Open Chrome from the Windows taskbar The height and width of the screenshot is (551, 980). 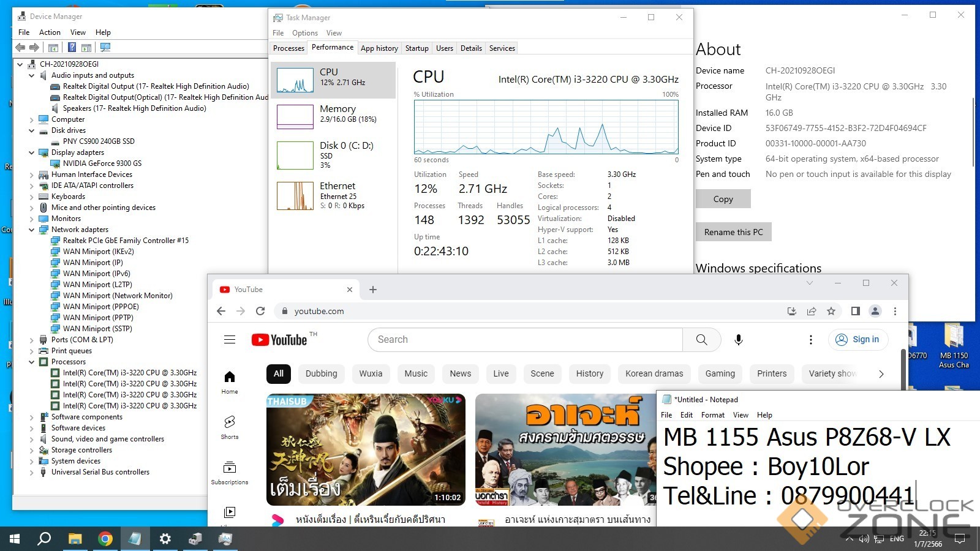105,539
